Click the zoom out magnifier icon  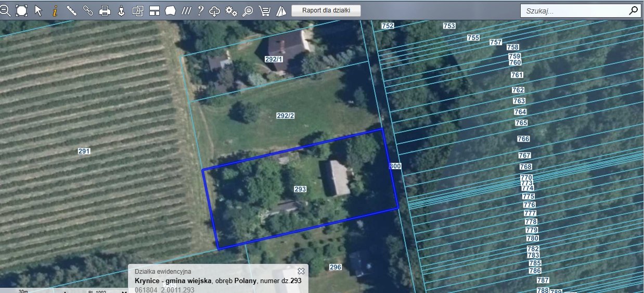[5, 10]
